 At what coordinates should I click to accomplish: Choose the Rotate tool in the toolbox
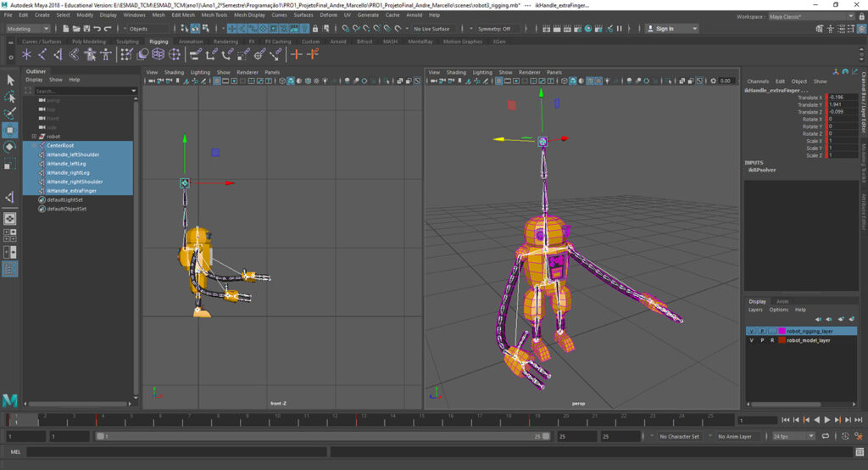coord(10,147)
